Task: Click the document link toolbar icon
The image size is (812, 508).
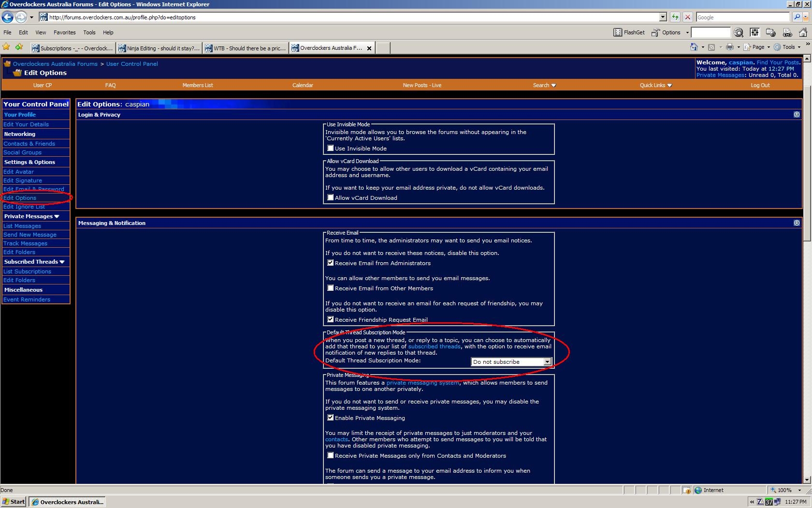Action: click(x=787, y=32)
